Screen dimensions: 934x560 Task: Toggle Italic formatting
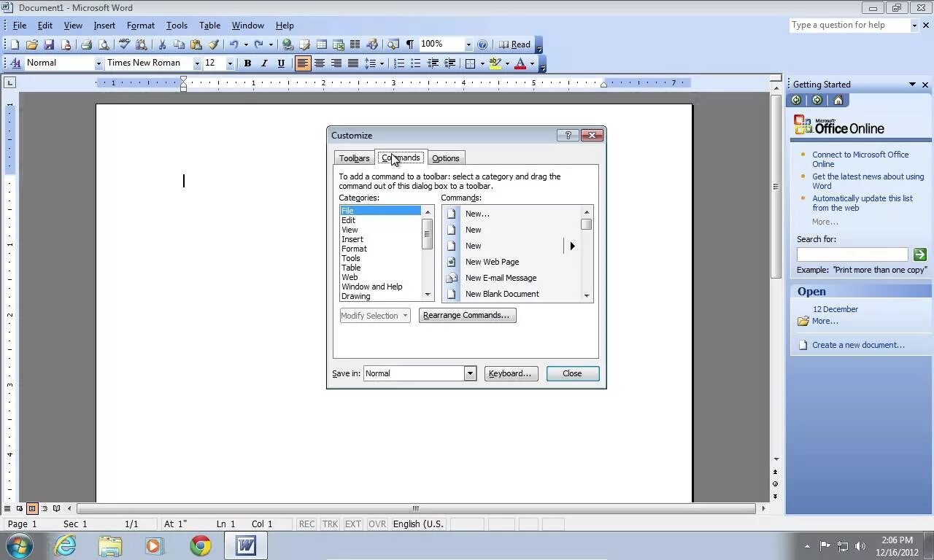tap(264, 63)
